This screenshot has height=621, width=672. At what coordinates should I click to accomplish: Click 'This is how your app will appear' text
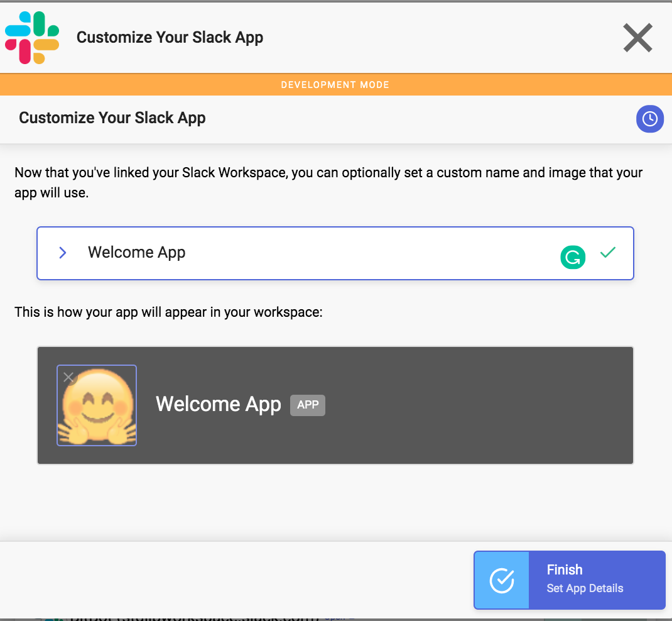pos(168,312)
